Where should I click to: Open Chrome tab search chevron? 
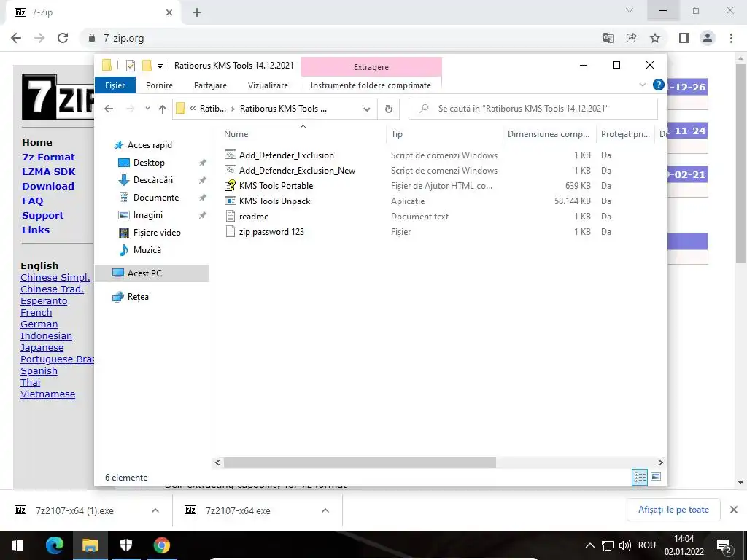(x=630, y=10)
